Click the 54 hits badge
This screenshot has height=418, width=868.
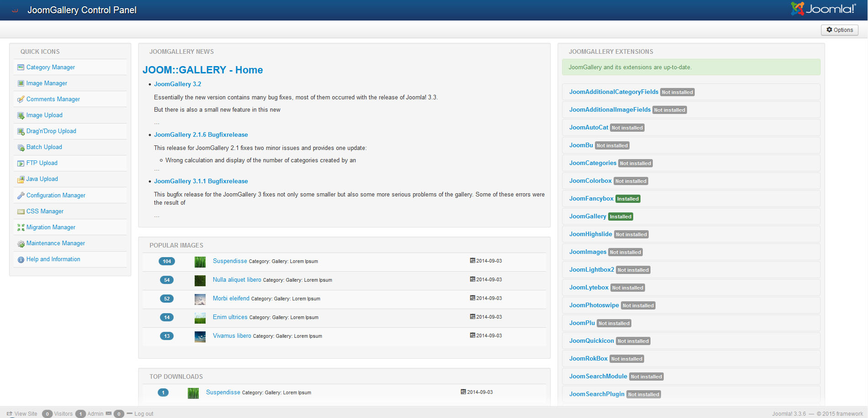click(167, 280)
